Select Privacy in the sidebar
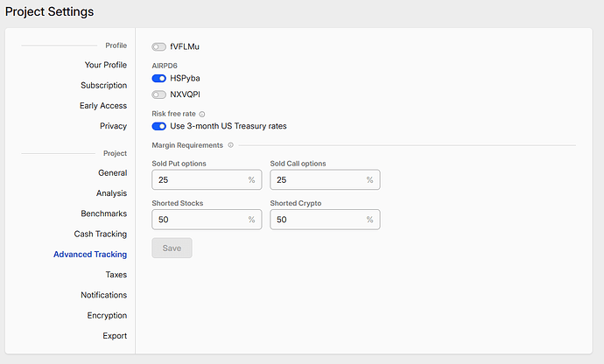This screenshot has height=364, width=604. point(113,126)
